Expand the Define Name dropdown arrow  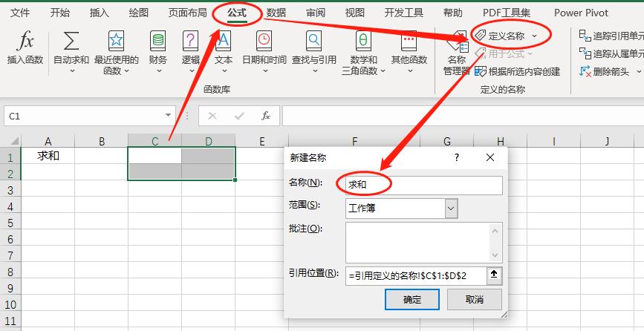(534, 36)
